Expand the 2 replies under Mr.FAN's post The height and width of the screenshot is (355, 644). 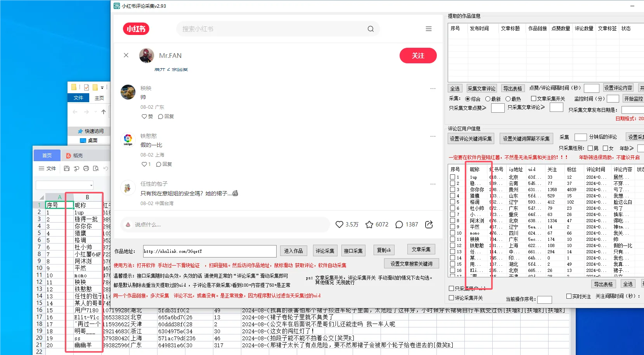coord(171,69)
